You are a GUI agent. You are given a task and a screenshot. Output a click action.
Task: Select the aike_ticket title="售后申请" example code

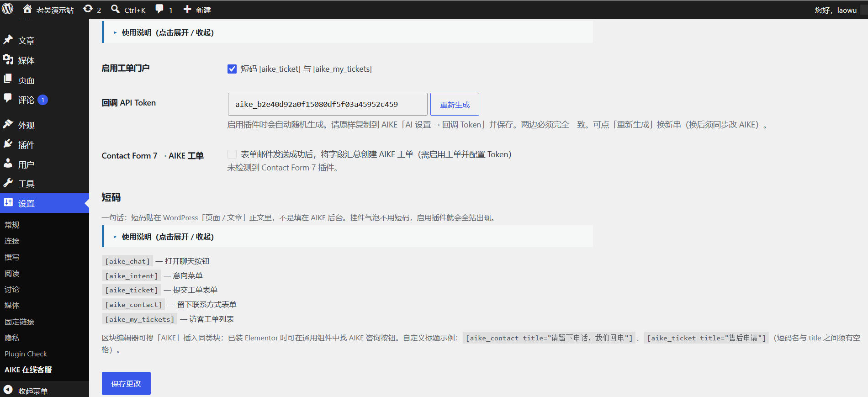pyautogui.click(x=706, y=338)
